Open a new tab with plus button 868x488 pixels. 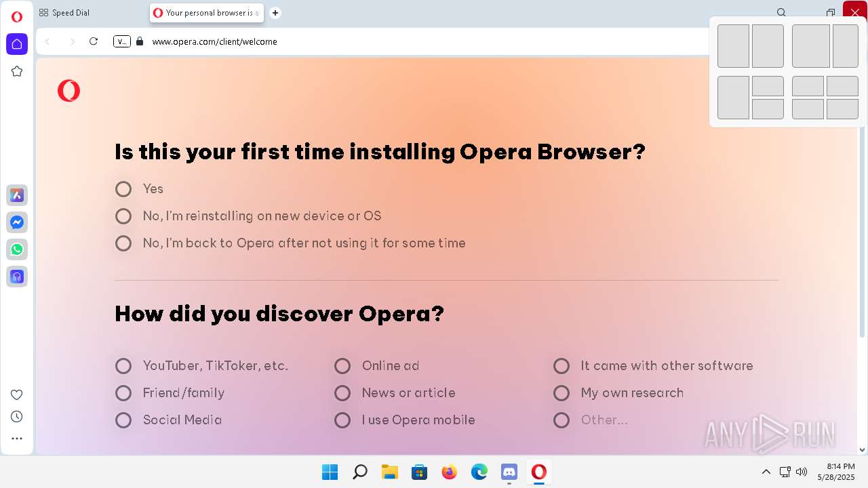[275, 12]
